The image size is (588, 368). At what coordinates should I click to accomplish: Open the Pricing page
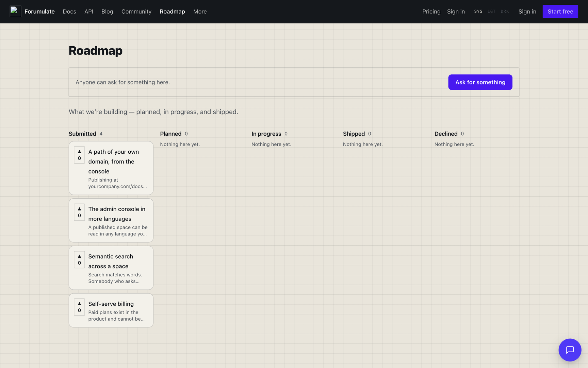coord(431,12)
